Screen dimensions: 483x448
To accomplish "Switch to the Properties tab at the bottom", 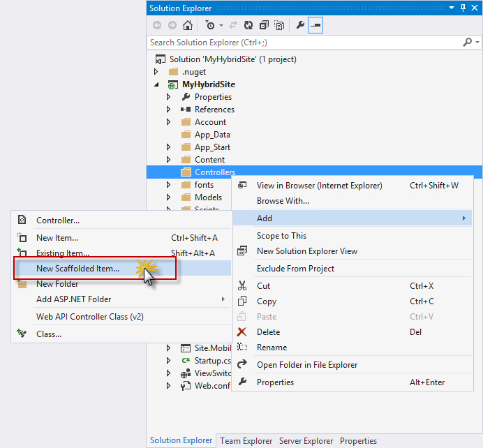I will (x=358, y=441).
